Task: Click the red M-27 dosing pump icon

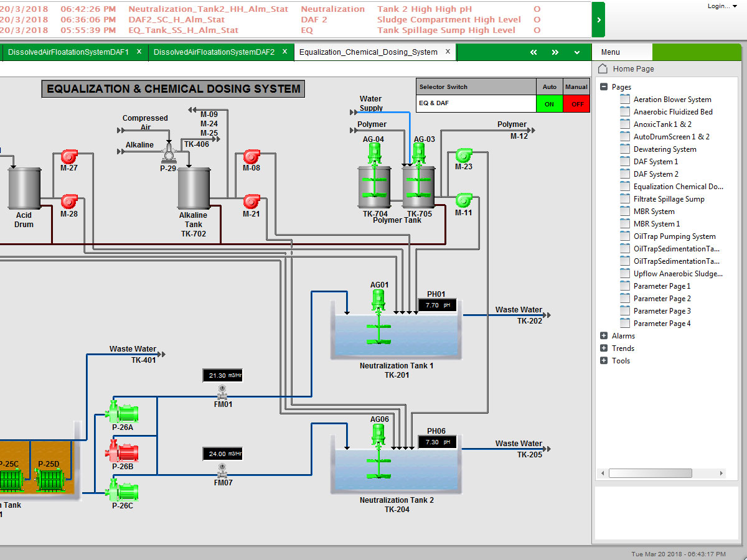Action: click(68, 156)
